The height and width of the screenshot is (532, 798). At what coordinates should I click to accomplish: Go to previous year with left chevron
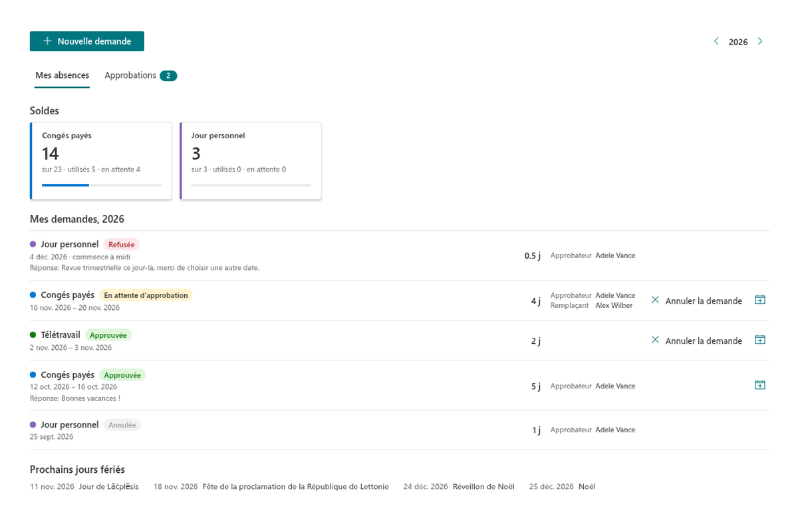coord(716,41)
